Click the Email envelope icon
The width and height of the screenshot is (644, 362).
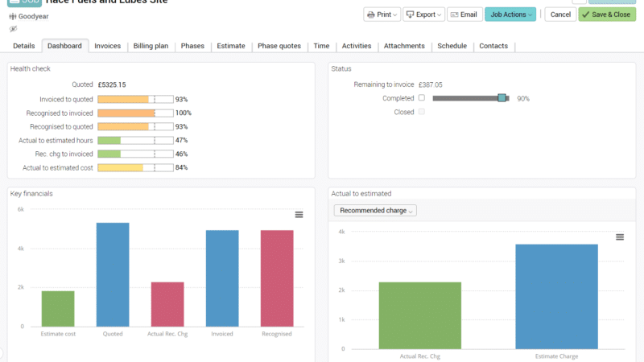point(454,14)
